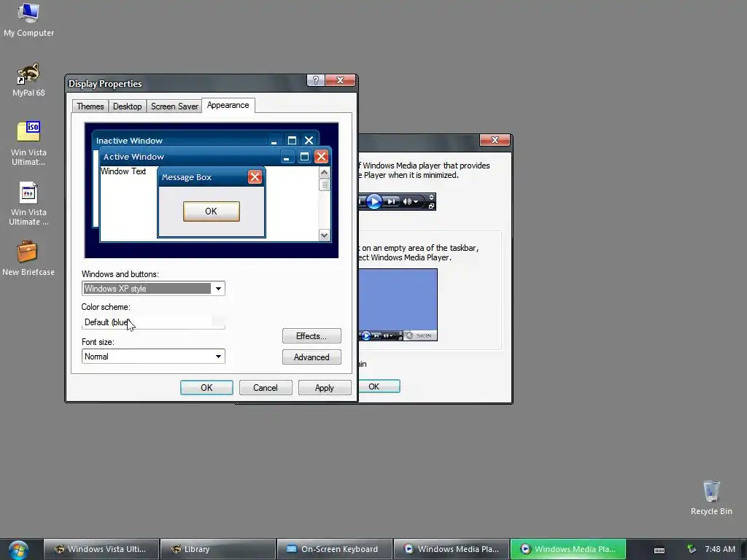
Task: Click the restore icon in the Media Player mini toolbar
Action: [x=431, y=206]
